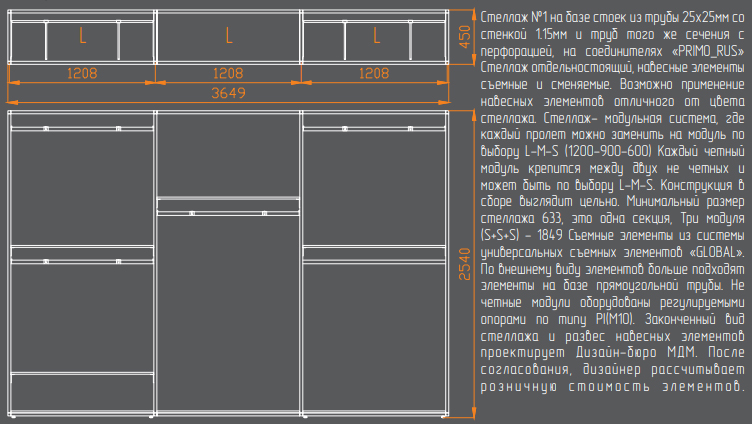Click the middle 1208 dimension value
The image size is (752, 424).
[228, 74]
